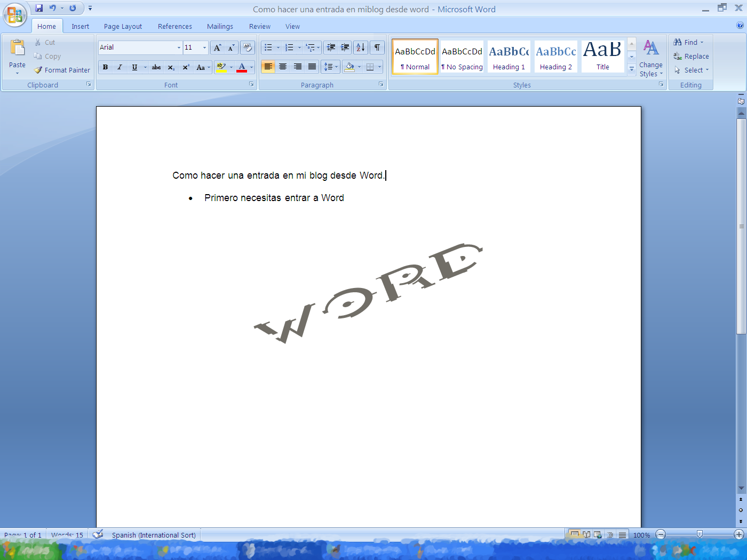Expand the Styles gallery More arrow
The image size is (747, 560).
pyautogui.click(x=632, y=69)
